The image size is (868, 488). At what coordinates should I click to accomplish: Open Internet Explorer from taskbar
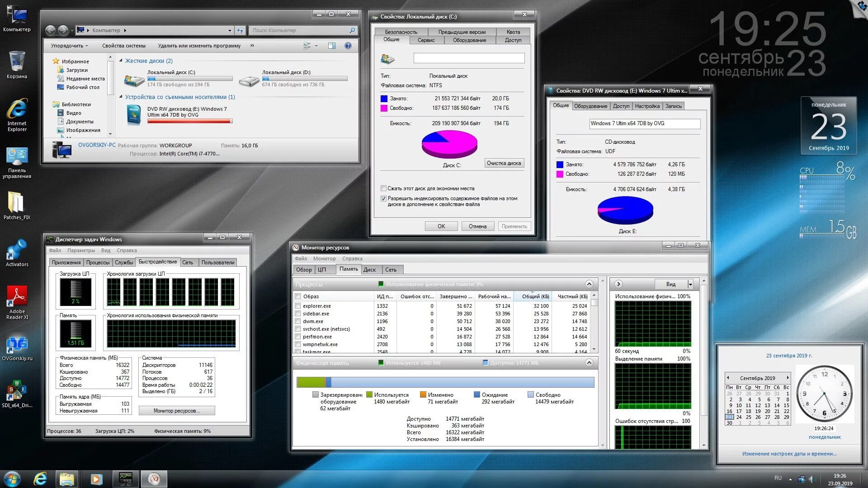pos(40,479)
